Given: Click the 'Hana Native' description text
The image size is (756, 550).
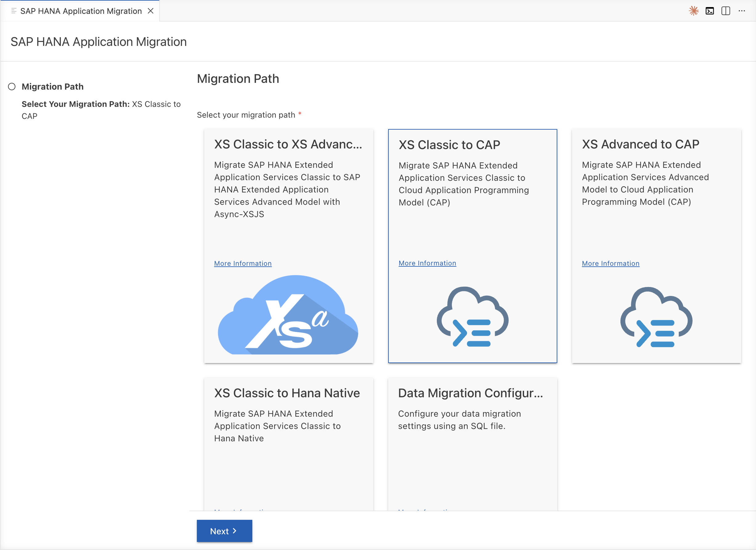Looking at the screenshot, I should click(x=277, y=426).
